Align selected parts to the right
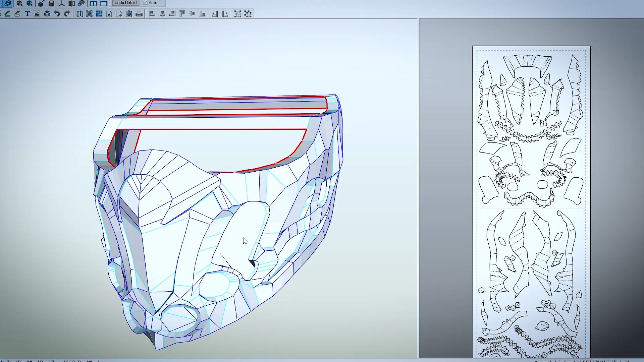644x362 pixels. click(172, 14)
